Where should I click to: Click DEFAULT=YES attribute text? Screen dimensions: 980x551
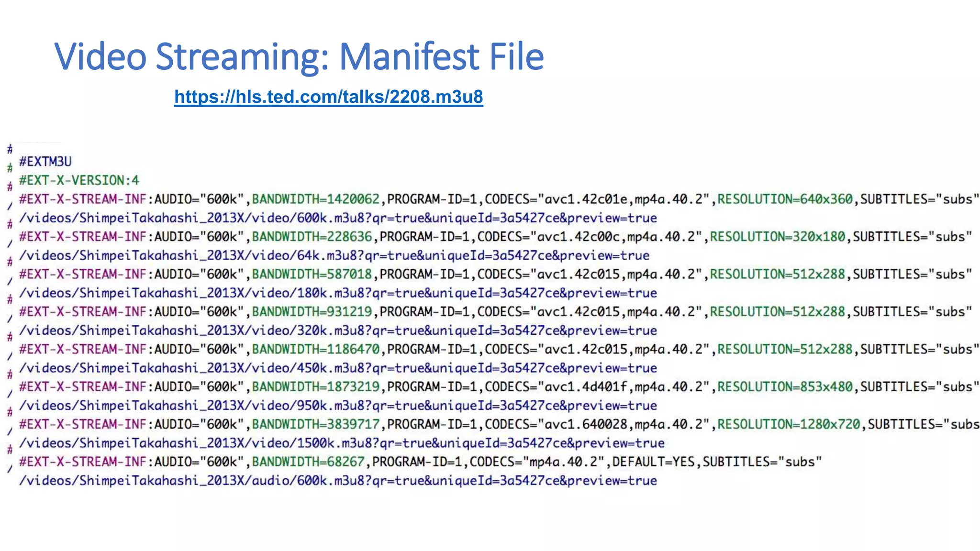654,462
